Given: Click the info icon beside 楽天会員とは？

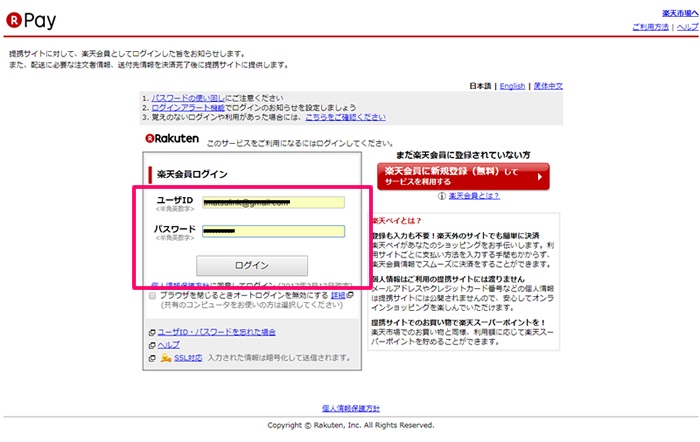Looking at the screenshot, I should (x=442, y=196).
